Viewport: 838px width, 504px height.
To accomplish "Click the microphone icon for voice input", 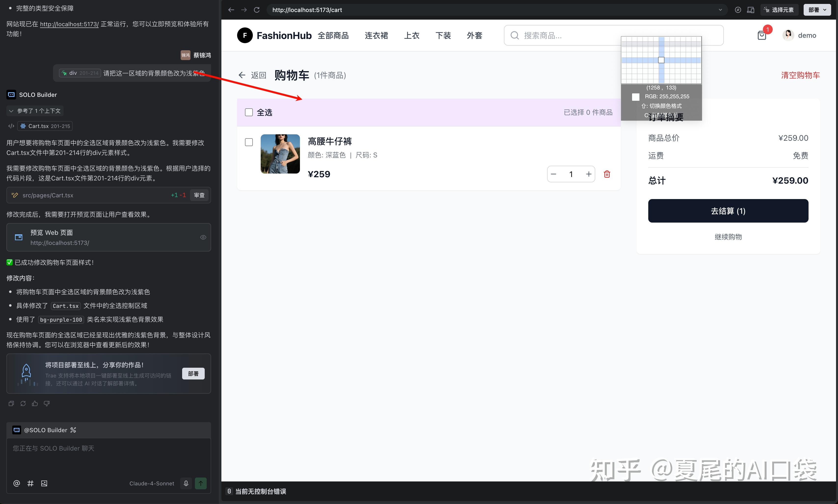I will tap(186, 483).
